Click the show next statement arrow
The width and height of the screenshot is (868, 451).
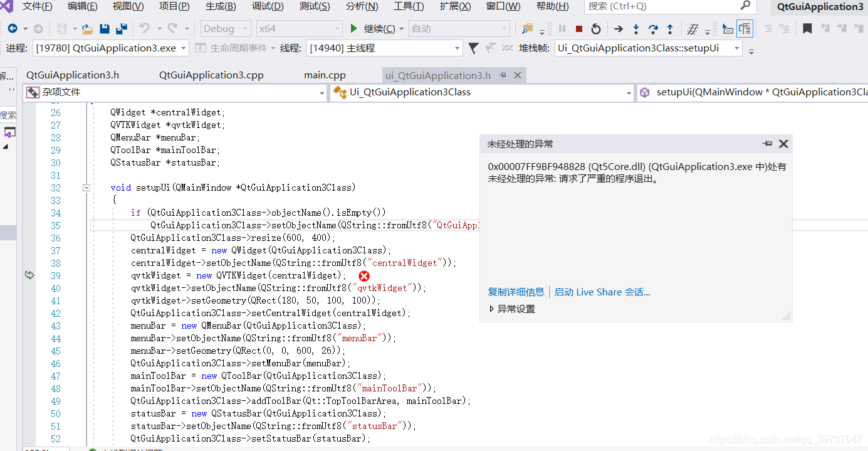click(619, 29)
